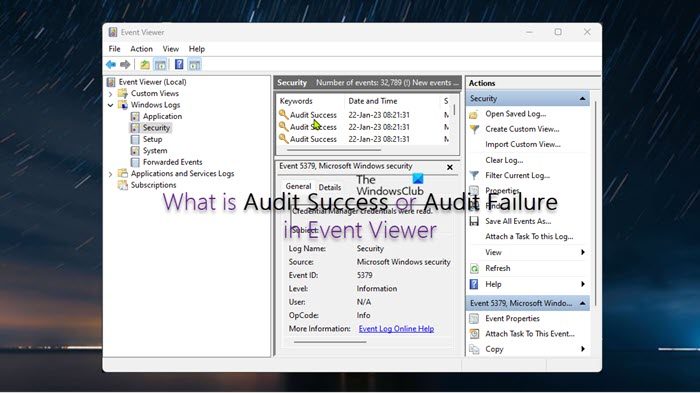Screen dimensions: 700x393
Task: Click the Up One Level folder icon
Action: pos(145,65)
